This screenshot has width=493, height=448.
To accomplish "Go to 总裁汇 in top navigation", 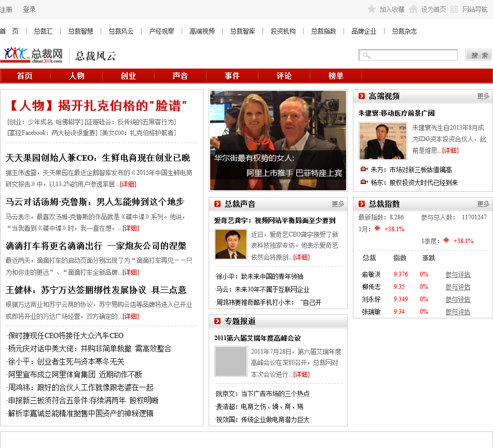I will point(44,31).
